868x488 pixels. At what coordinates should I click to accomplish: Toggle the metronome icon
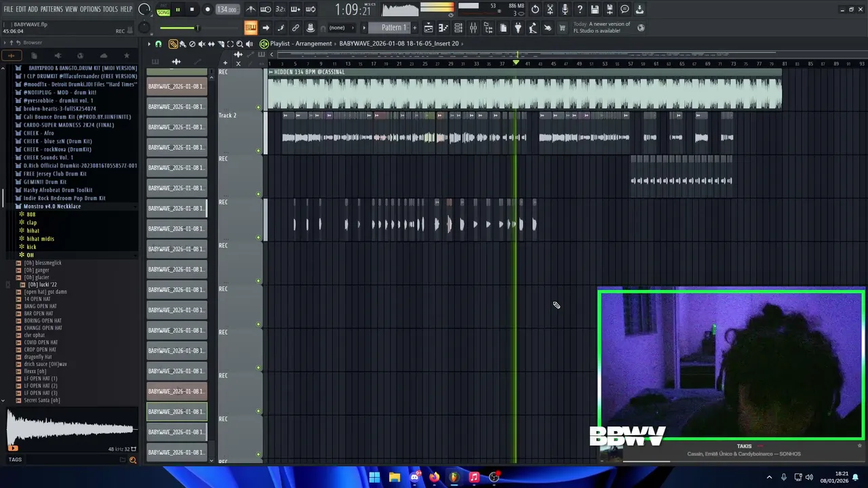click(251, 9)
